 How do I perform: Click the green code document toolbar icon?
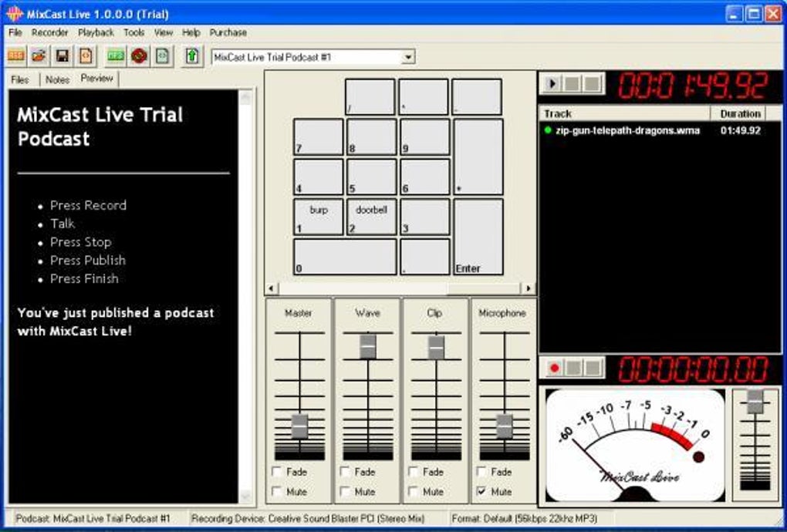[162, 56]
